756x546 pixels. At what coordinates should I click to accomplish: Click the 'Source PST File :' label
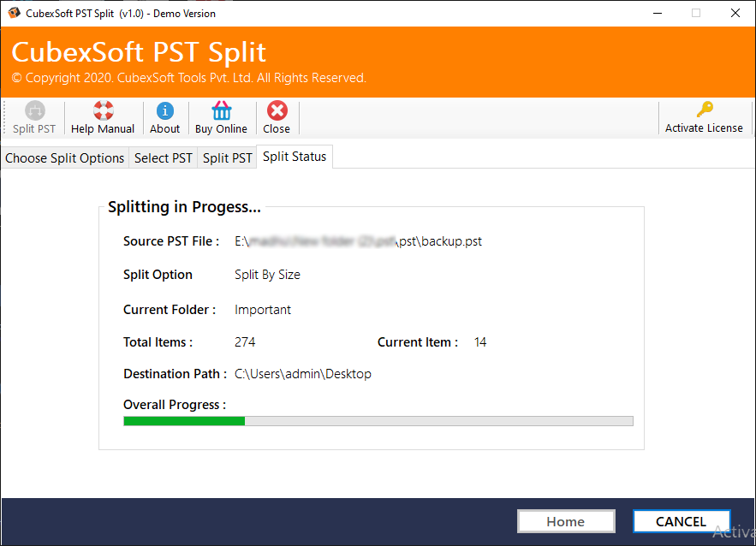pyautogui.click(x=171, y=241)
